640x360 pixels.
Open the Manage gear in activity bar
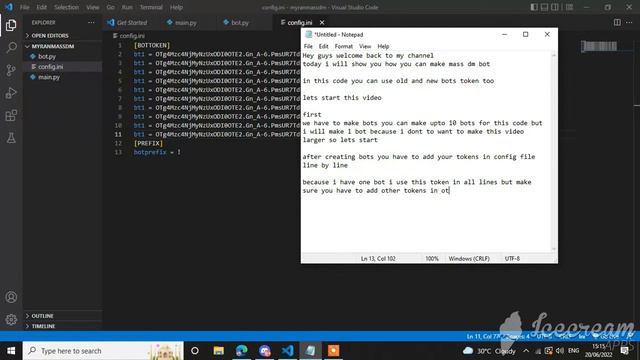[x=11, y=319]
